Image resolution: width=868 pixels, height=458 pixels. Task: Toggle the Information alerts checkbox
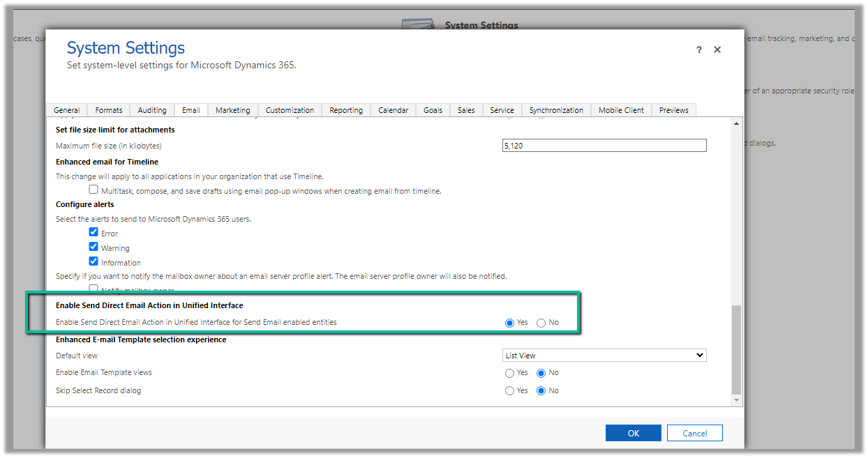(x=93, y=262)
